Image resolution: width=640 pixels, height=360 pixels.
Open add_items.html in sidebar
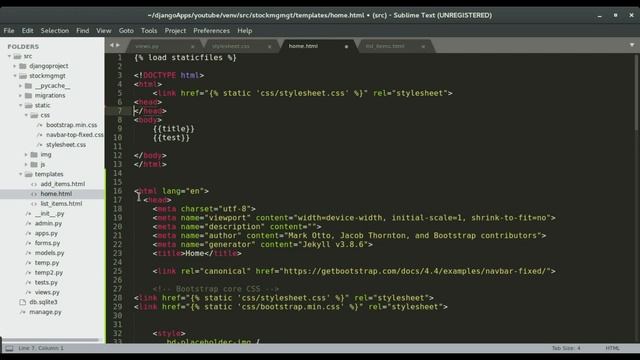point(62,184)
